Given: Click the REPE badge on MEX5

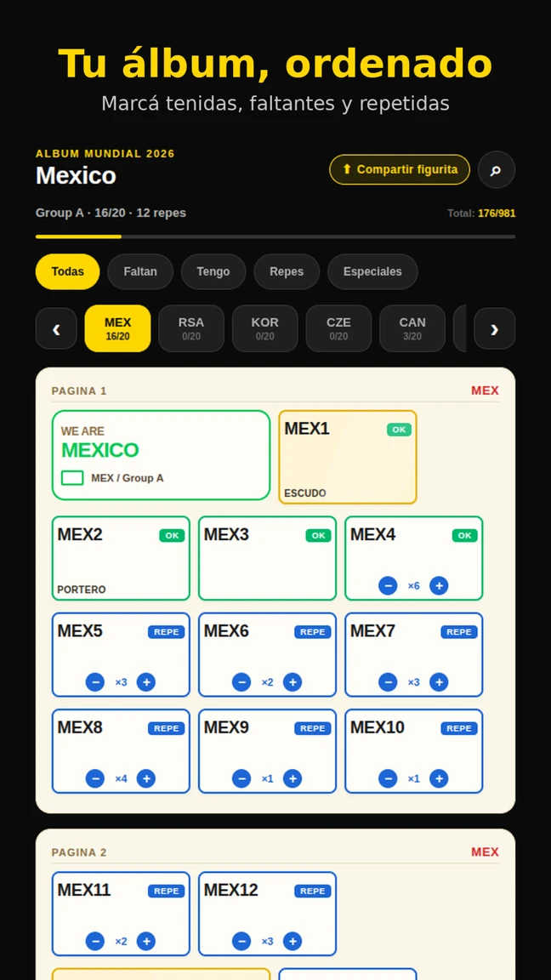Looking at the screenshot, I should 166,632.
